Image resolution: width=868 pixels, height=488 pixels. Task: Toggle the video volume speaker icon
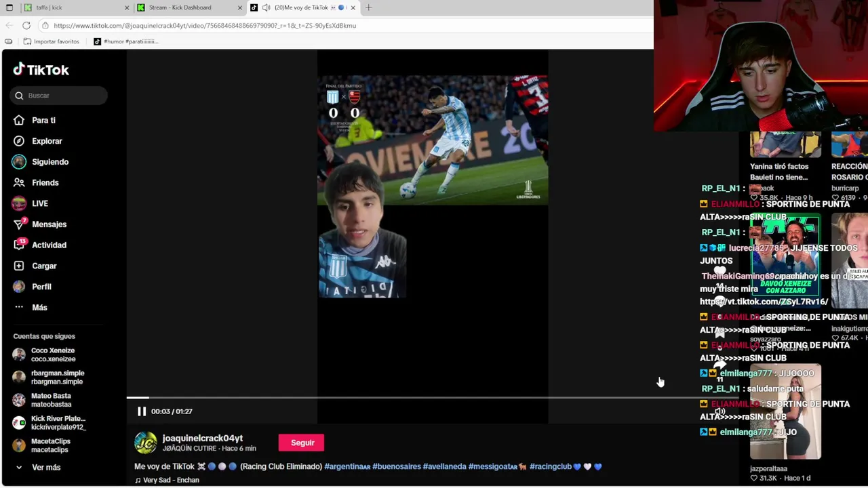pos(719,411)
